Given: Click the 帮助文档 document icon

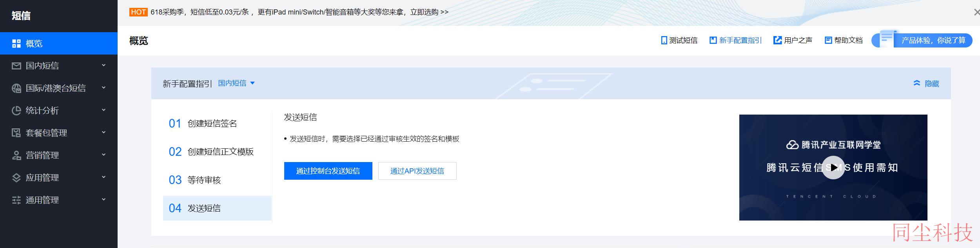Looking at the screenshot, I should [x=828, y=40].
